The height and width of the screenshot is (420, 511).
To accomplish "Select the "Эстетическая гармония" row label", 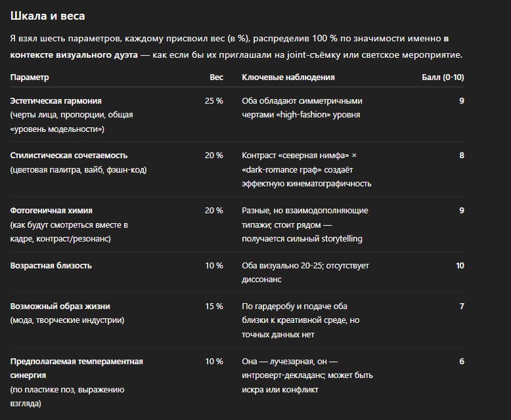I will tap(56, 101).
